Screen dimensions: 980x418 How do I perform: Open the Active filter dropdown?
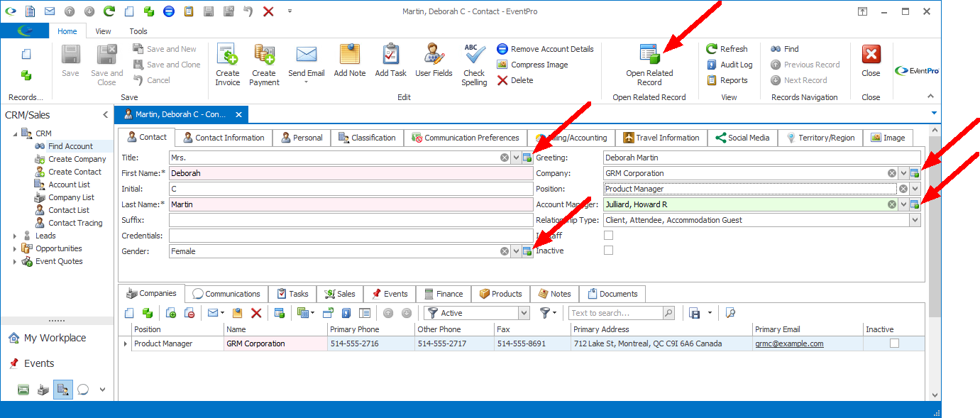[524, 313]
